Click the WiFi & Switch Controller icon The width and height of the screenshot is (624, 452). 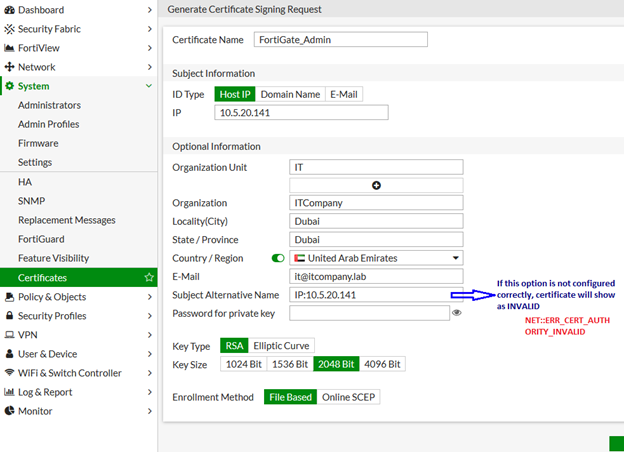[9, 373]
